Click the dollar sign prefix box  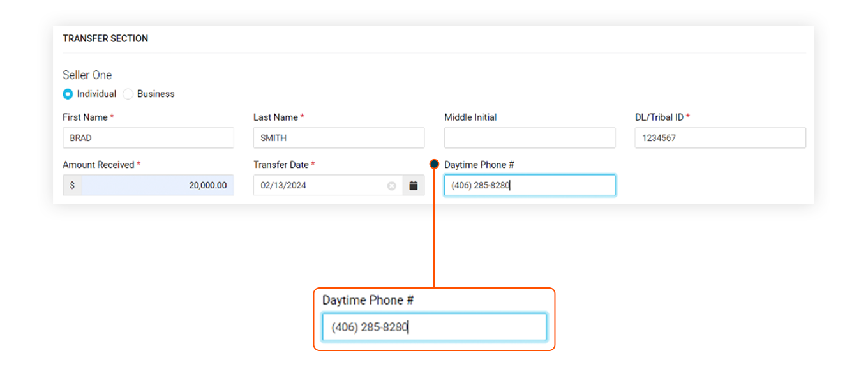point(72,186)
